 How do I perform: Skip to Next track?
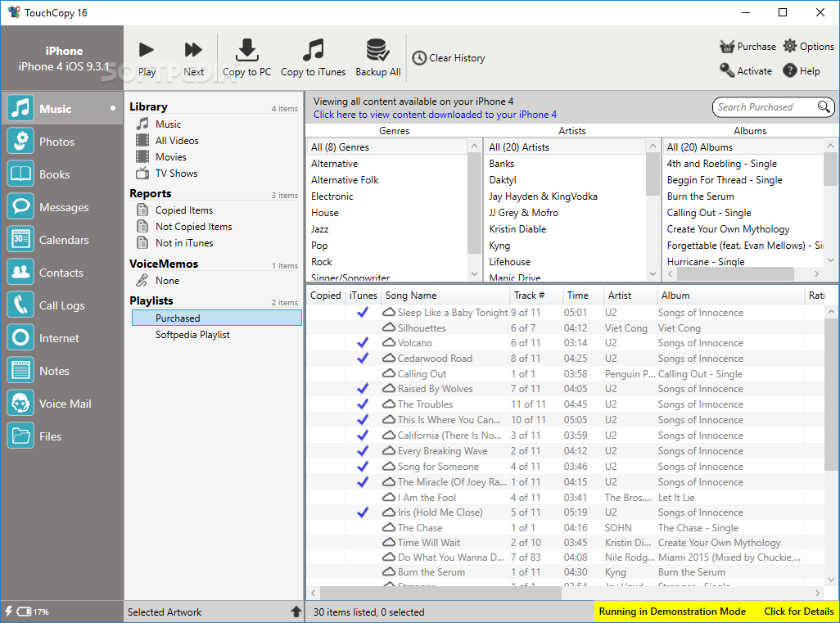(193, 58)
